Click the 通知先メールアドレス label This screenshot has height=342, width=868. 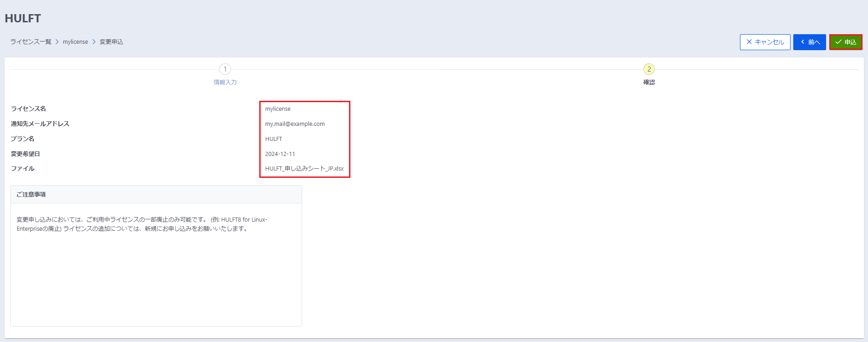coord(40,124)
